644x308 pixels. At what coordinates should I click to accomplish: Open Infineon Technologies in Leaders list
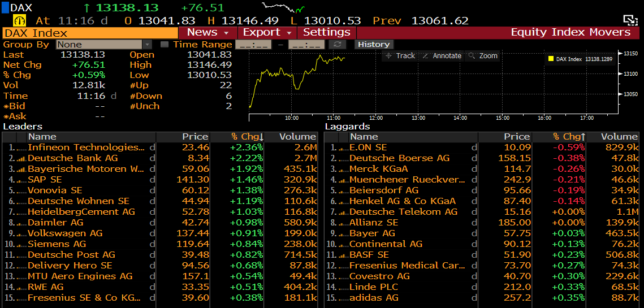coord(86,148)
